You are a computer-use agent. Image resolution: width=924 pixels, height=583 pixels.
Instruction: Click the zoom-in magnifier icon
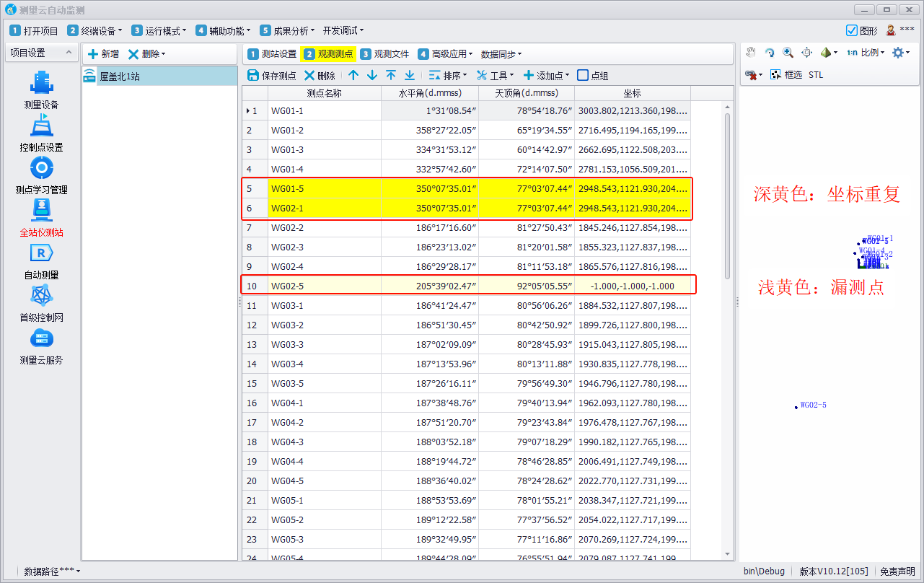click(788, 53)
